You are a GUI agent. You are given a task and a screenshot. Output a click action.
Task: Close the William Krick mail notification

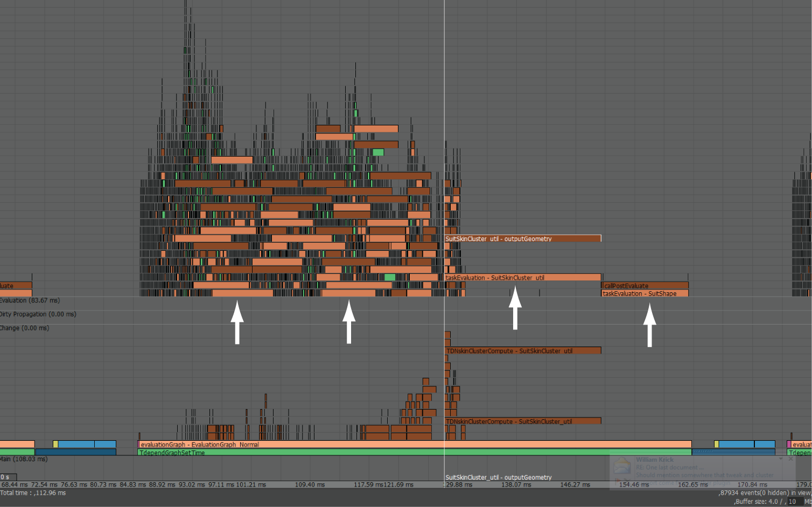pyautogui.click(x=790, y=459)
